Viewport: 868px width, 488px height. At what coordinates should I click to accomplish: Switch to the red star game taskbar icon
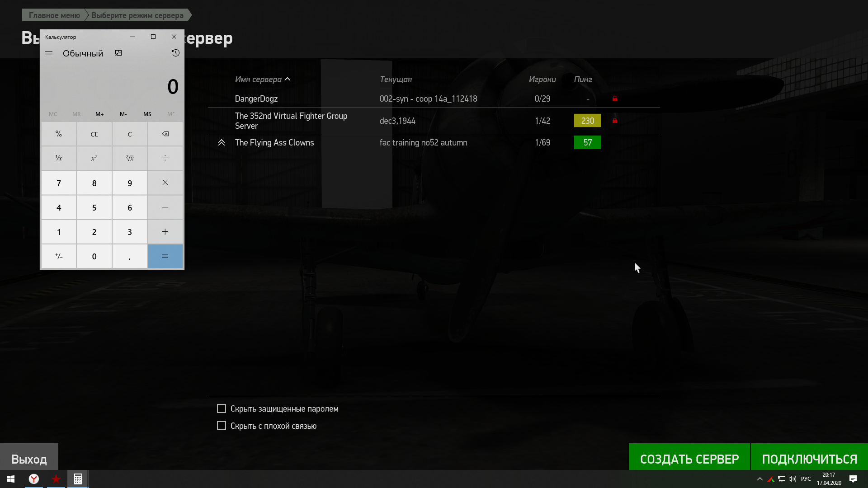(x=56, y=479)
